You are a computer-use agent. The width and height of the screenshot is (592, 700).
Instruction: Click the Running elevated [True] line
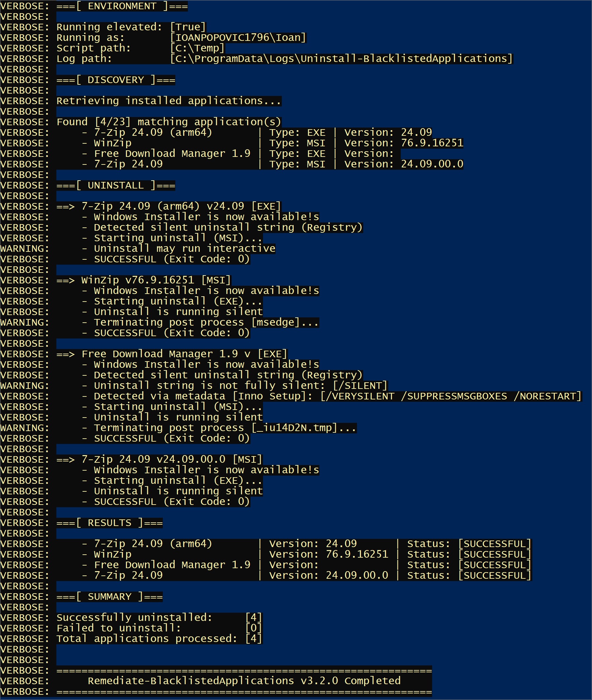[131, 27]
